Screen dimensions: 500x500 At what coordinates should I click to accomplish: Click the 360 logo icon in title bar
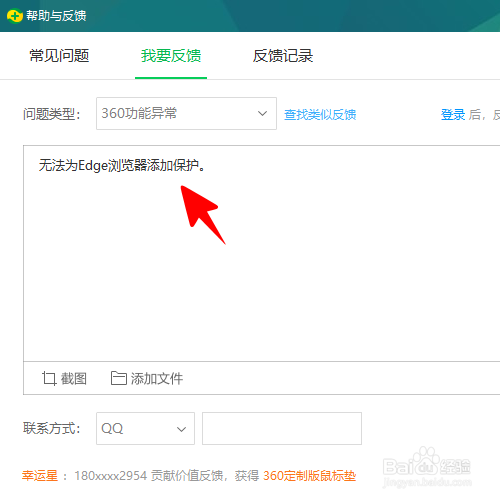pyautogui.click(x=15, y=16)
